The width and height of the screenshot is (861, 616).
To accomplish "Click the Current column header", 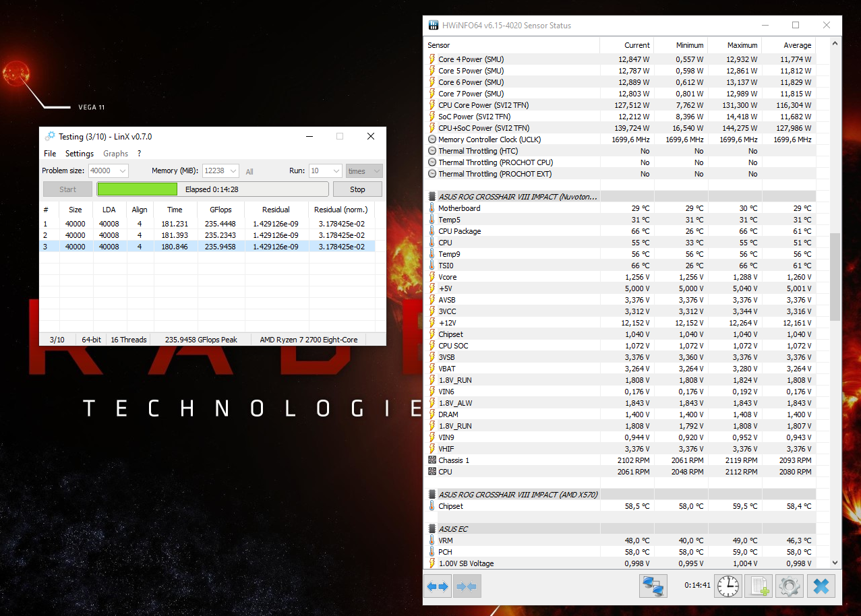I will point(626,45).
